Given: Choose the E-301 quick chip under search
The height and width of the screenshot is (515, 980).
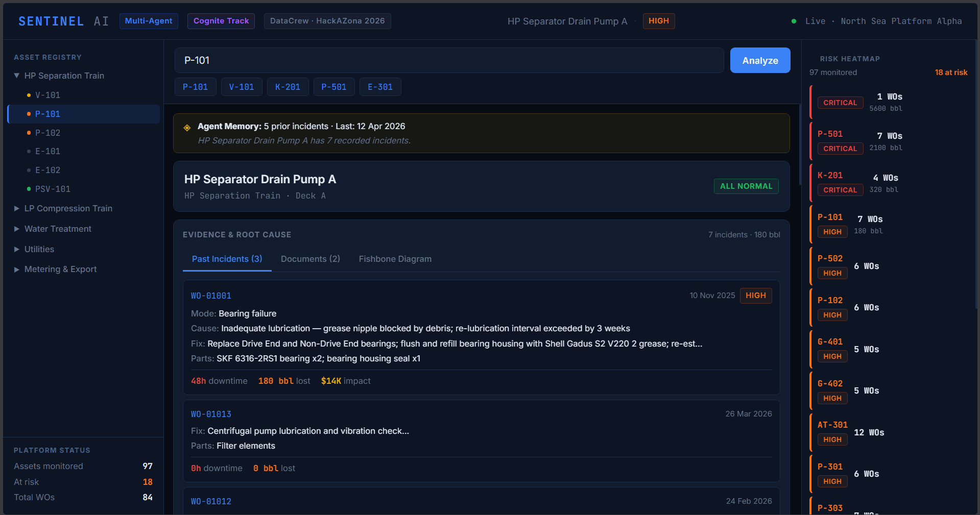Looking at the screenshot, I should pos(380,87).
